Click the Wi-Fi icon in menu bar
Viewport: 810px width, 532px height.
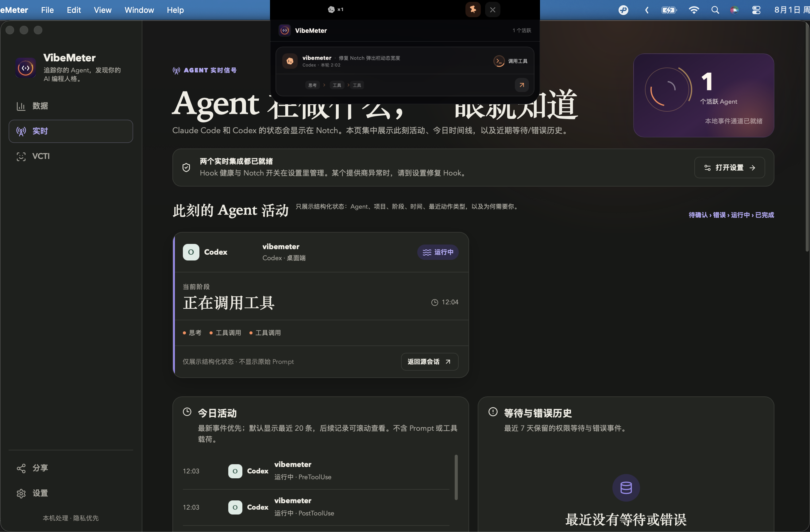[x=694, y=10]
